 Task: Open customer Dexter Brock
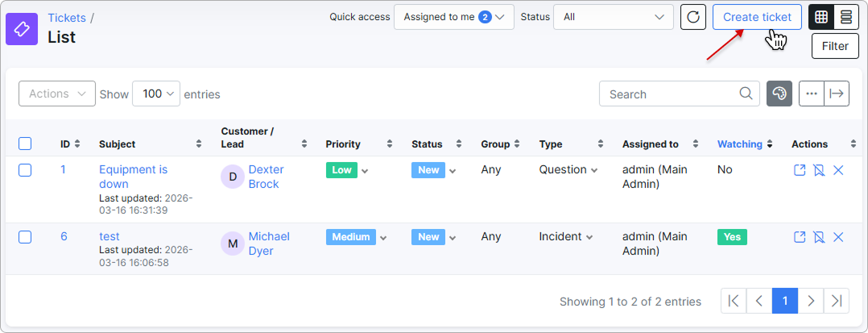[267, 177]
